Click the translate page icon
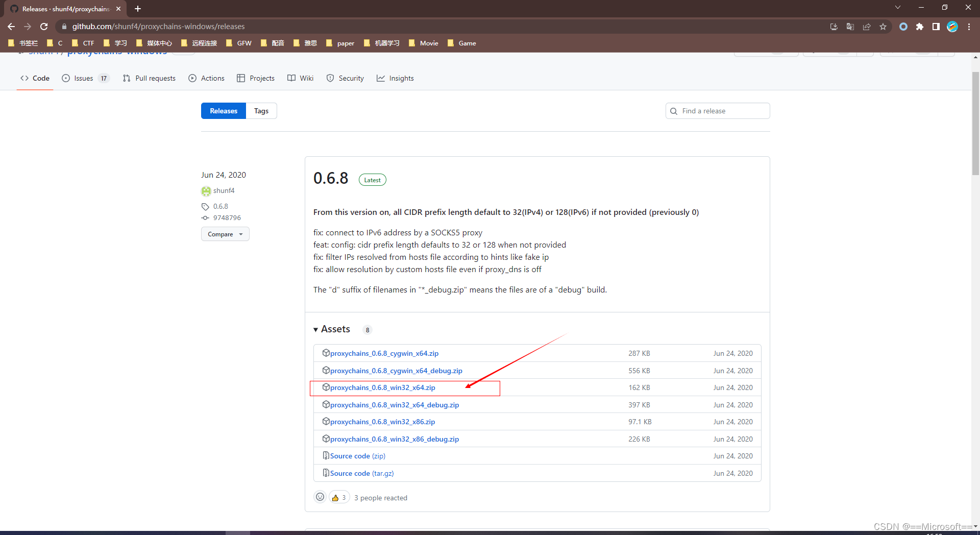Viewport: 980px width, 535px height. coord(850,27)
